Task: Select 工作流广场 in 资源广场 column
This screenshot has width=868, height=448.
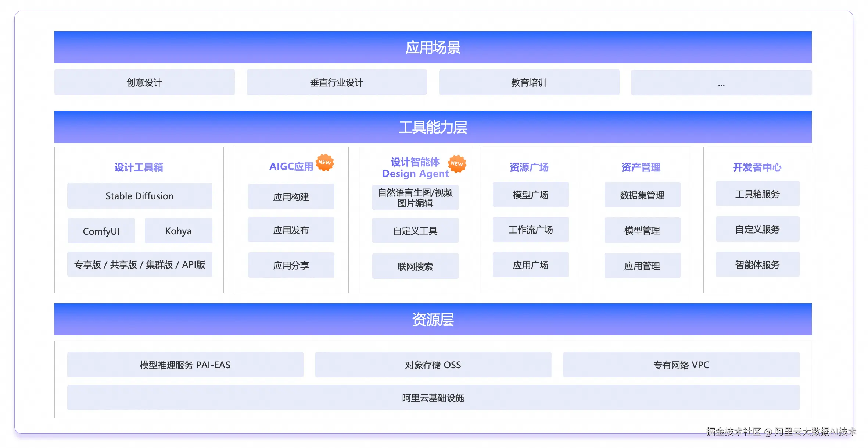Action: (530, 230)
